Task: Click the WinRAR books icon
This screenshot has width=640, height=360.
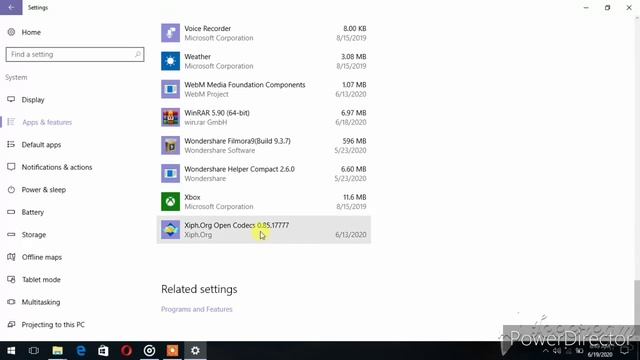Action: (170, 118)
